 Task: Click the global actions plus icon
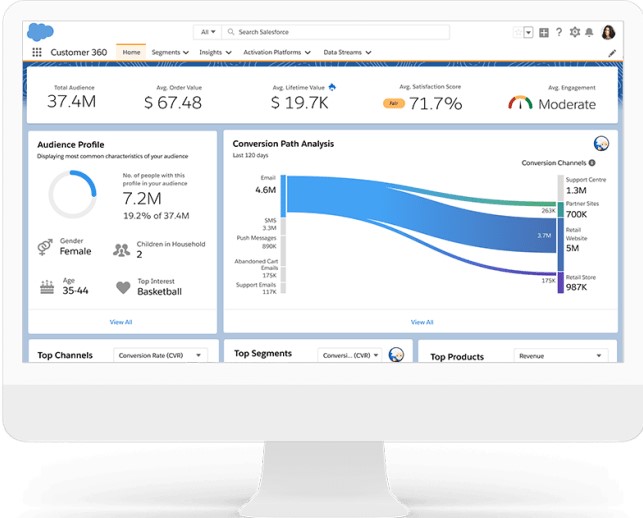coord(544,32)
